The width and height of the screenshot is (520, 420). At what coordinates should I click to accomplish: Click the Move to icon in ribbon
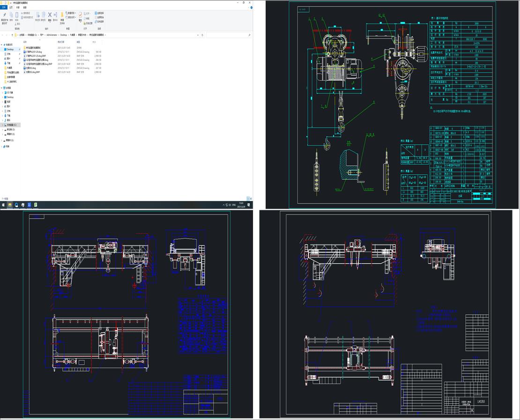(x=38, y=15)
